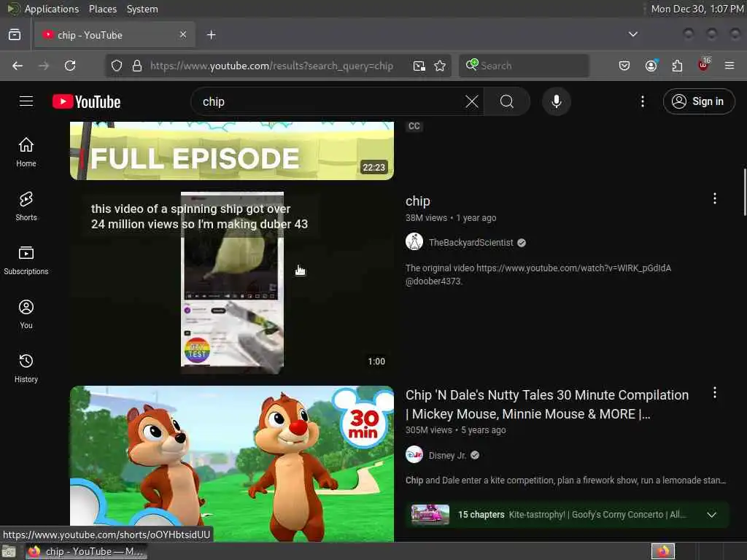Open YouTube settings three-dot menu
747x560 pixels.
643,101
